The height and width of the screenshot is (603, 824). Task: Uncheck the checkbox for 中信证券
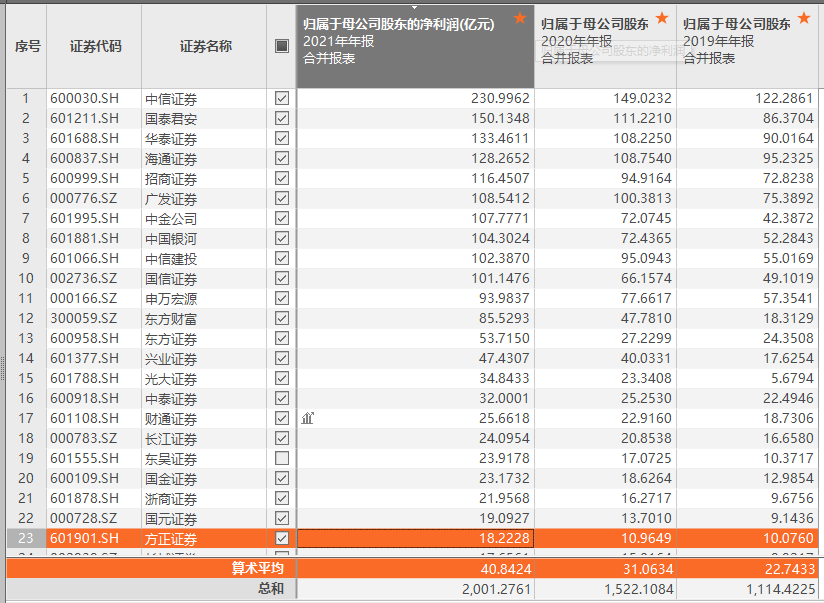[282, 98]
